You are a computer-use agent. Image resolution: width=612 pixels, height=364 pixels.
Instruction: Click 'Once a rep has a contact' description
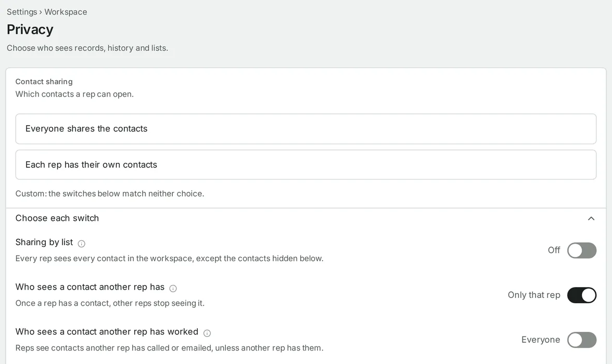110,303
